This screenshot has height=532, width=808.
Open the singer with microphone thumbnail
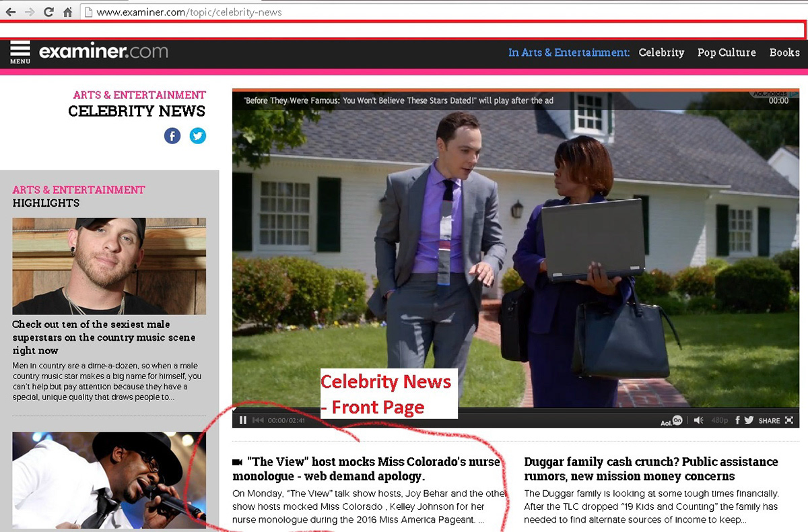point(109,480)
